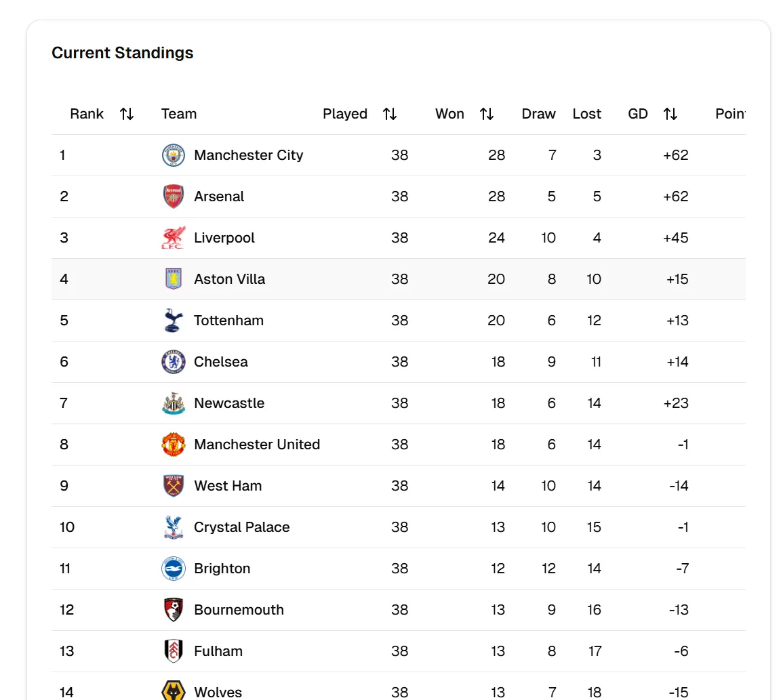783x700 pixels.
Task: Click the Lost column header
Action: [x=586, y=114]
